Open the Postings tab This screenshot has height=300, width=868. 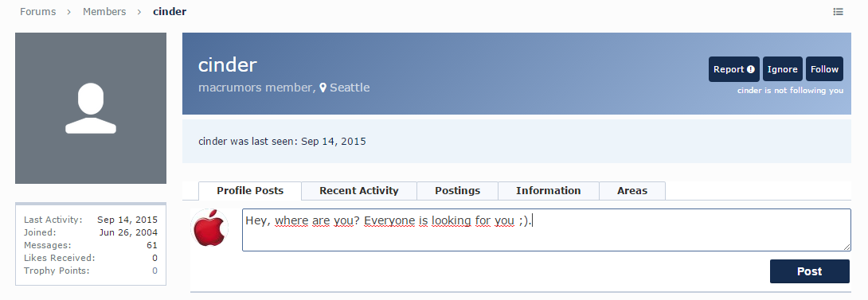coord(457,191)
